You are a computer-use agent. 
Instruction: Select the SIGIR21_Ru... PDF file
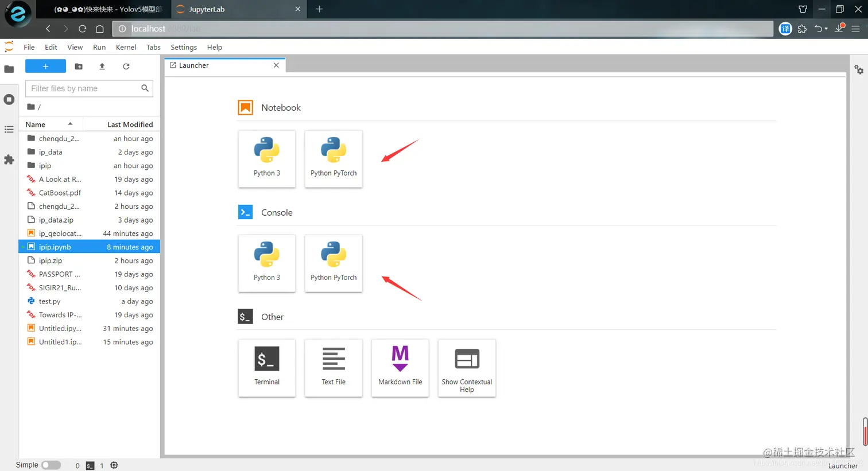click(x=90, y=287)
